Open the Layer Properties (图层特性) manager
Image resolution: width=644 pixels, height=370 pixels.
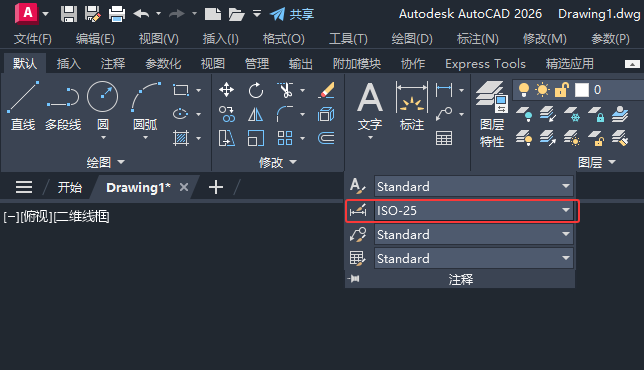[492, 114]
